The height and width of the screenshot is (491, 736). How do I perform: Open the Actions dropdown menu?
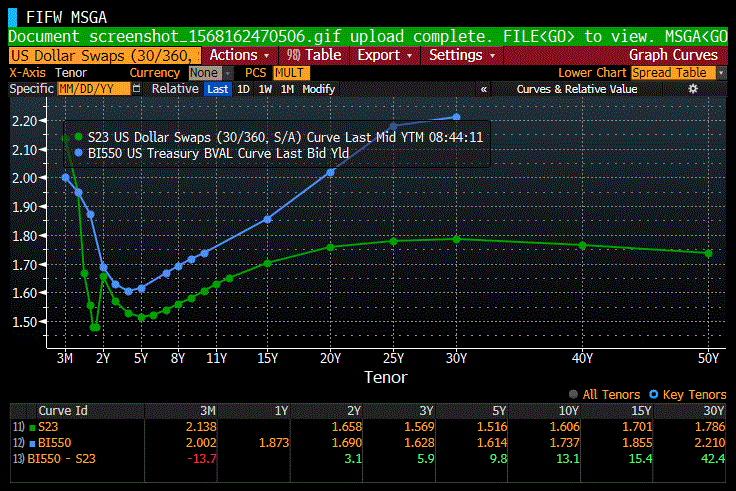tap(239, 55)
